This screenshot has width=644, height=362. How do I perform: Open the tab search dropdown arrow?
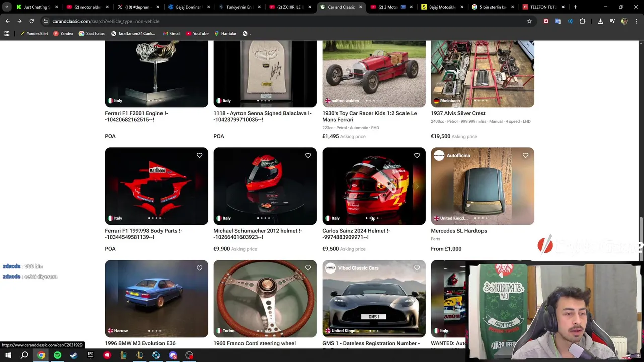click(7, 7)
